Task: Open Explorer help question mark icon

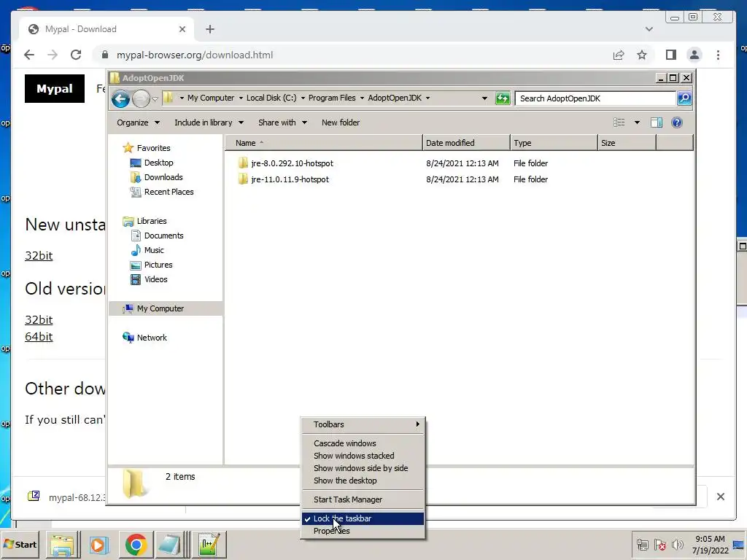Action: 676,122
